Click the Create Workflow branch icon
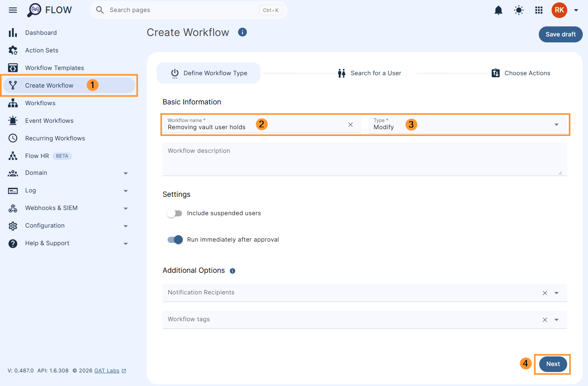 click(13, 85)
